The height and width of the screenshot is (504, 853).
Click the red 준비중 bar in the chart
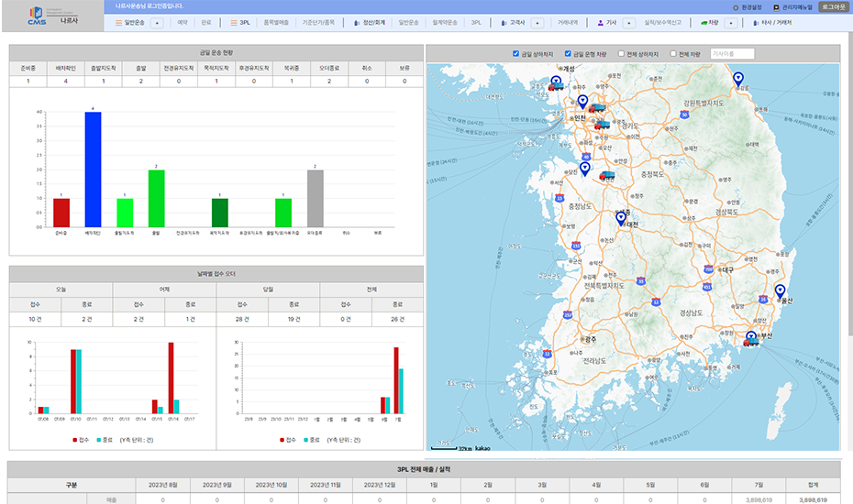61,213
